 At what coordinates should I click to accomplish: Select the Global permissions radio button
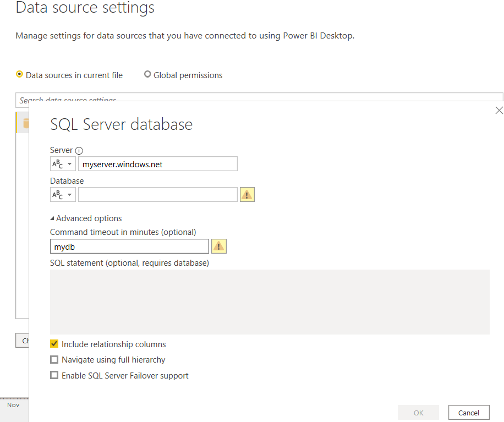[x=147, y=75]
